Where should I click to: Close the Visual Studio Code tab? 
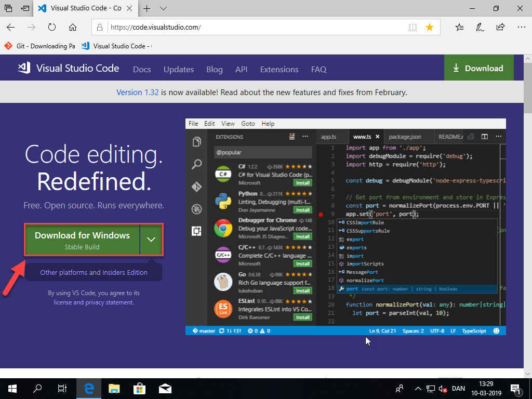[129, 8]
